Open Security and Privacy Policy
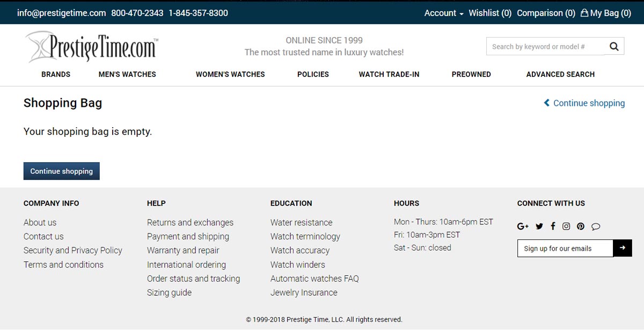The image size is (644, 336). [x=73, y=250]
